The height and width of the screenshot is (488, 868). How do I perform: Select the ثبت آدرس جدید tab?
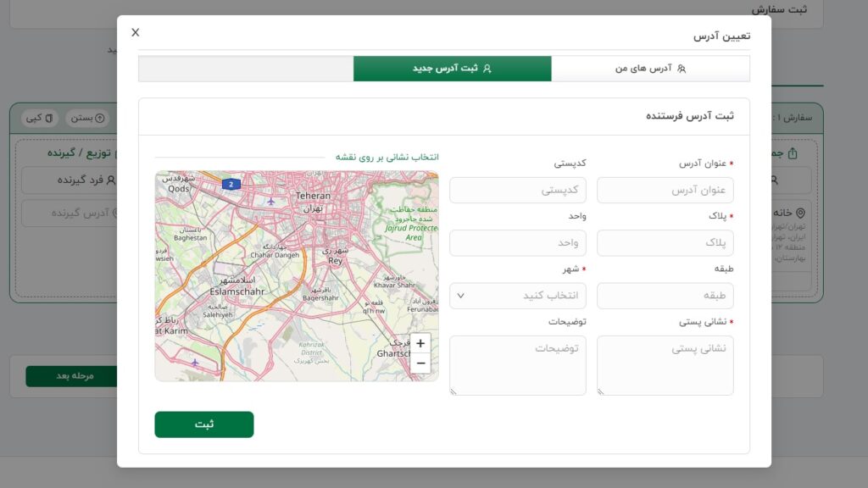pyautogui.click(x=452, y=69)
